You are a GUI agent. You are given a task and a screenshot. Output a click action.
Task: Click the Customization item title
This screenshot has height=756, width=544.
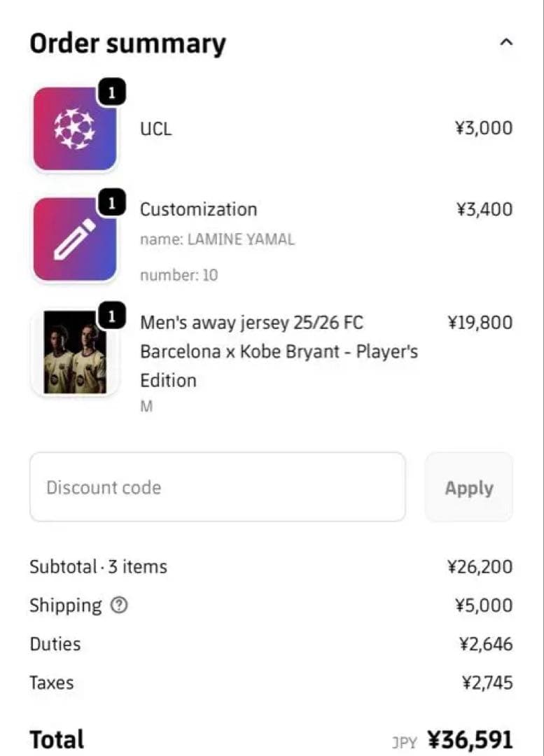coord(198,209)
